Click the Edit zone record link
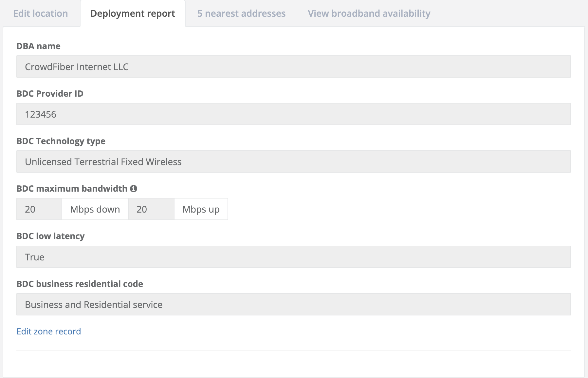 [x=48, y=331]
